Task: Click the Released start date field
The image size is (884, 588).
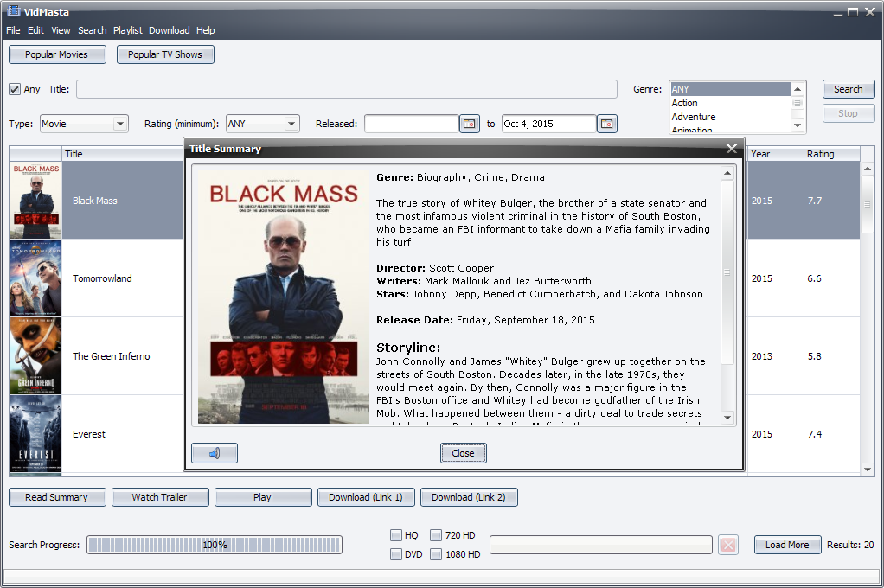Action: click(x=412, y=124)
